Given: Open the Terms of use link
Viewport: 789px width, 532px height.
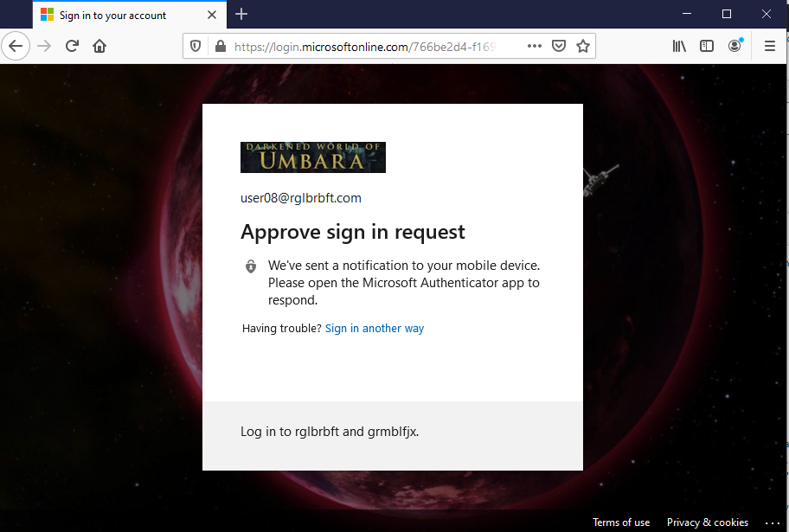Looking at the screenshot, I should click(621, 522).
